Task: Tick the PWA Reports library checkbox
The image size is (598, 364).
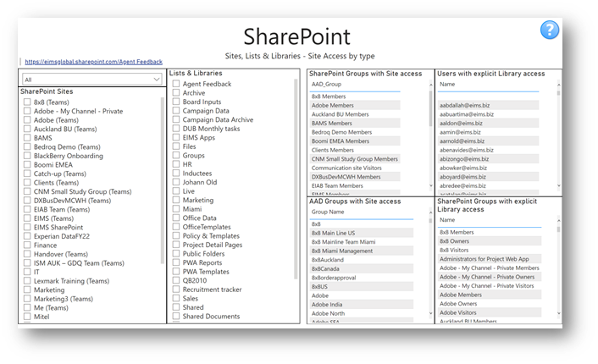Action: pos(176,262)
